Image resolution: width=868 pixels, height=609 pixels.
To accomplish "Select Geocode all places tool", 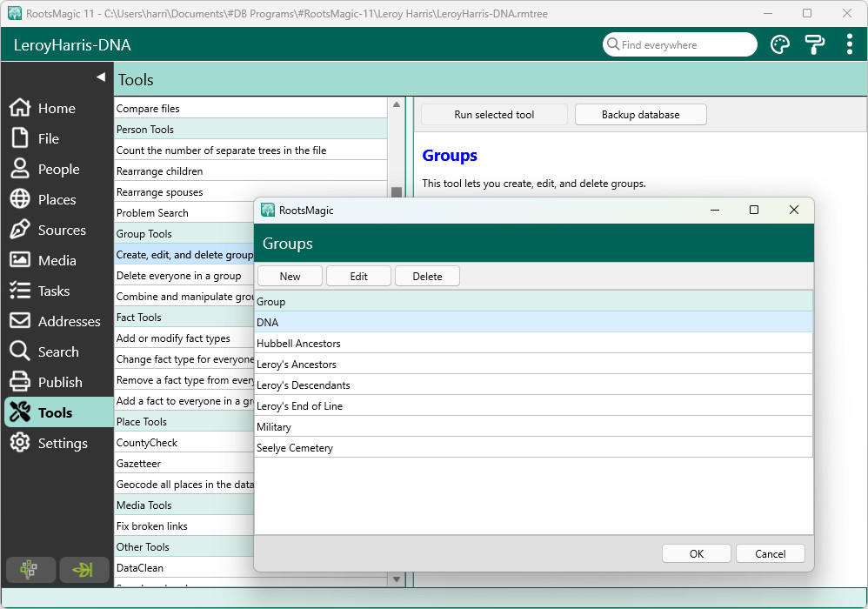I will coord(184,485).
